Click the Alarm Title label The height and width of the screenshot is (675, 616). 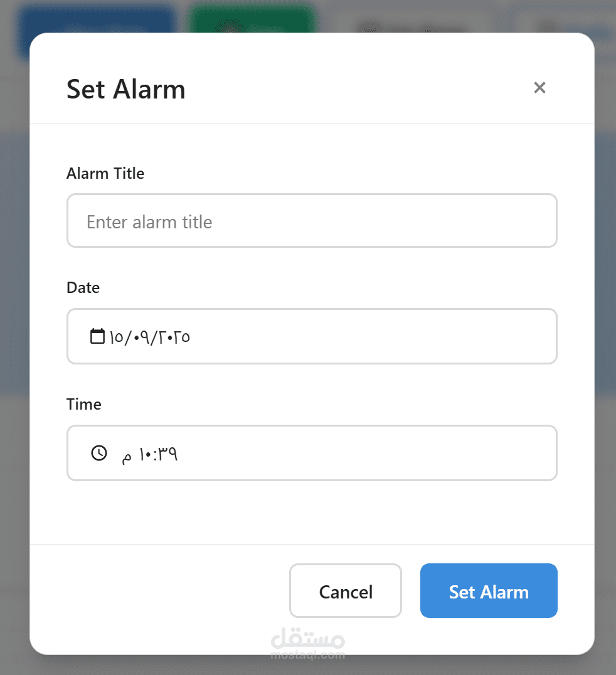[x=105, y=174]
